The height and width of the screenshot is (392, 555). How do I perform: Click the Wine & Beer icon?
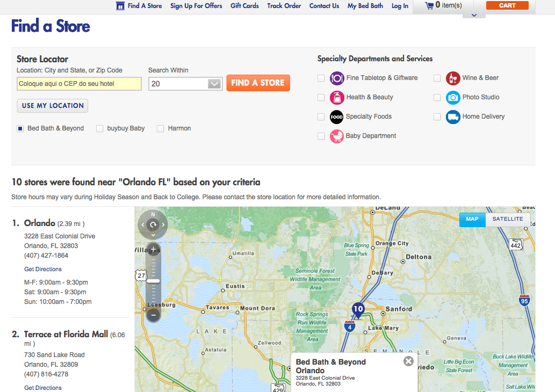tap(453, 78)
